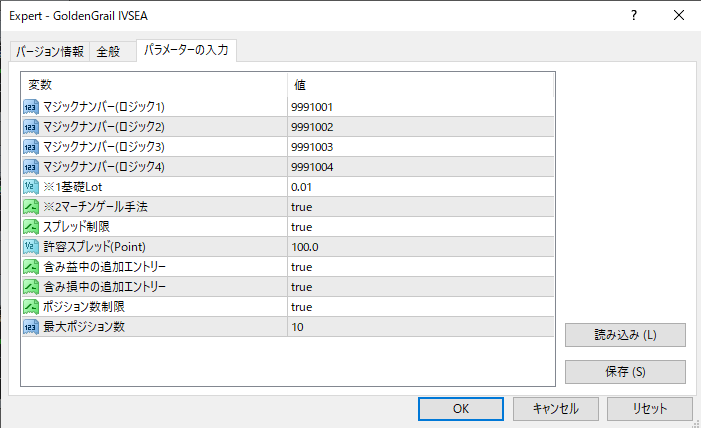Open the 全般 tab

109,52
